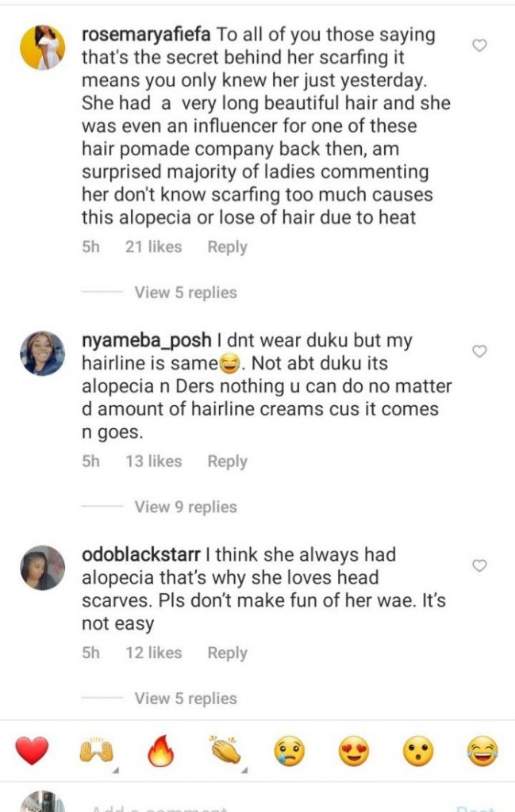View 21 likes on rosemaryafiefa's comment
This screenshot has width=515, height=812.
click(x=153, y=247)
